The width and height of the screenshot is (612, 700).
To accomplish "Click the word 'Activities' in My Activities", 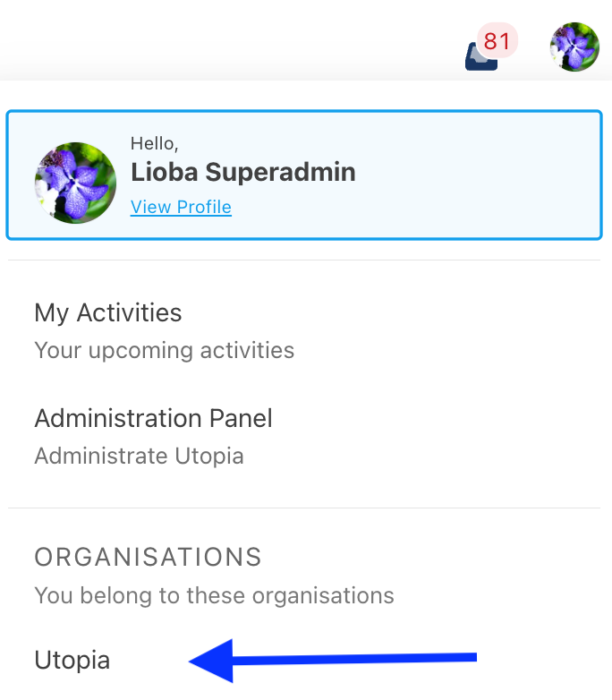I will (x=129, y=312).
